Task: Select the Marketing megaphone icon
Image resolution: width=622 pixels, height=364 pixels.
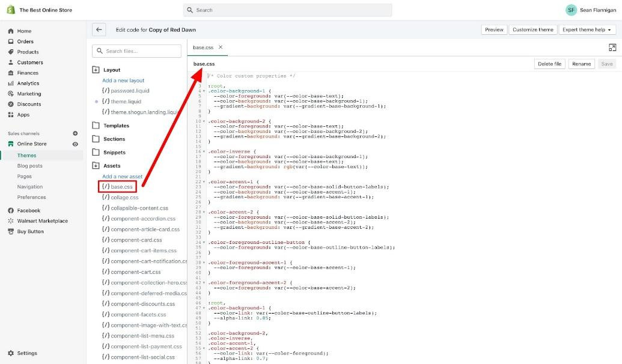Action: click(10, 93)
